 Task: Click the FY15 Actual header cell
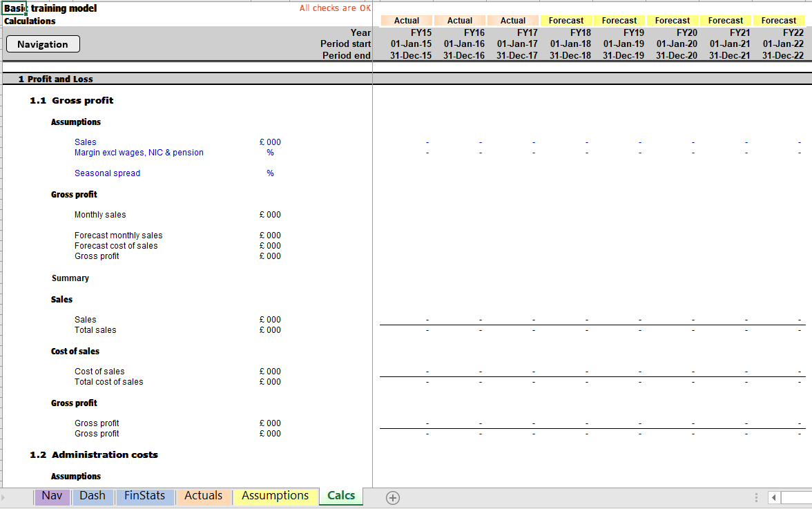pos(406,20)
